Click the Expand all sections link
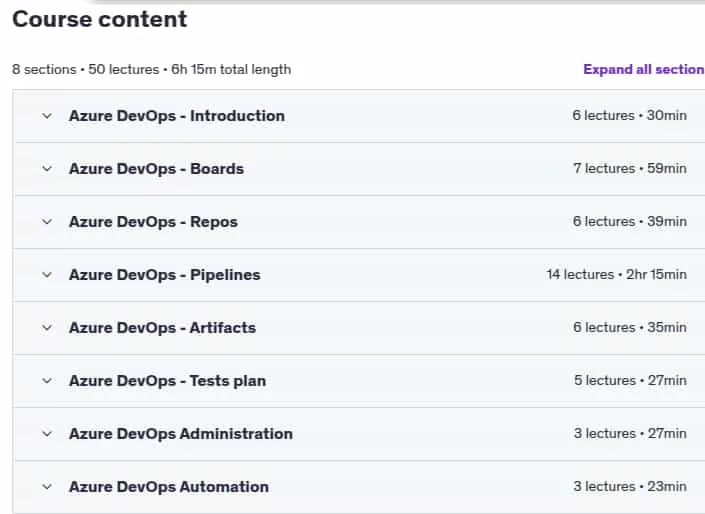Viewport: 705px width, 514px height. coord(644,69)
